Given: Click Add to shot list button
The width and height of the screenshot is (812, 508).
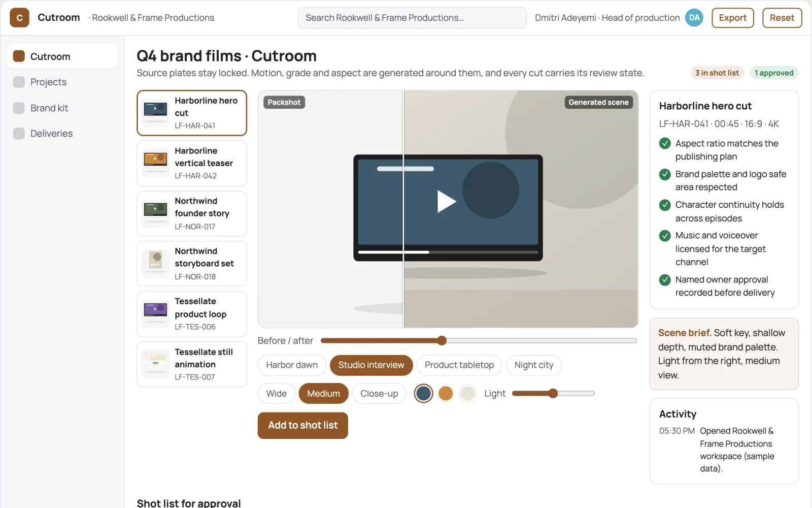Looking at the screenshot, I should coord(303,425).
